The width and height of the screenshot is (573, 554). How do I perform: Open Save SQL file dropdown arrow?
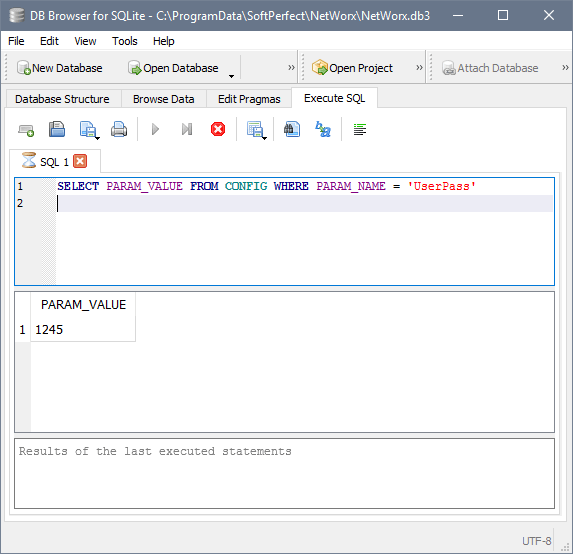[98, 138]
